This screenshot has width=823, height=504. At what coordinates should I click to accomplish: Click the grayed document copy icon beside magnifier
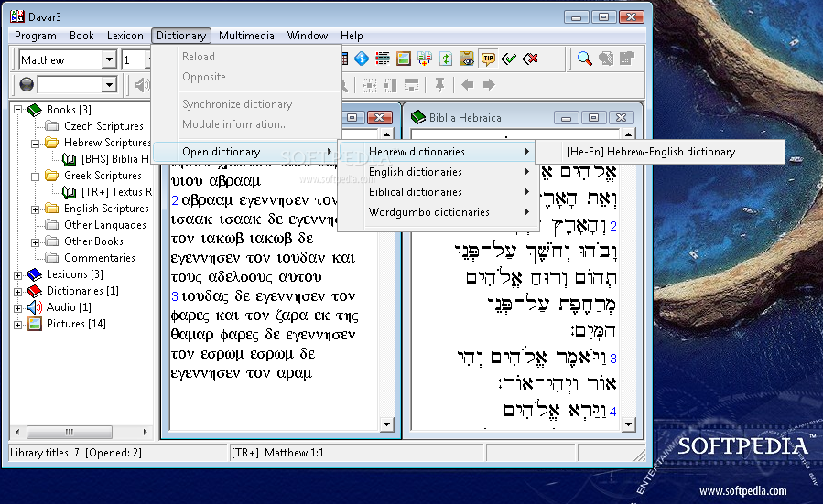tap(606, 59)
